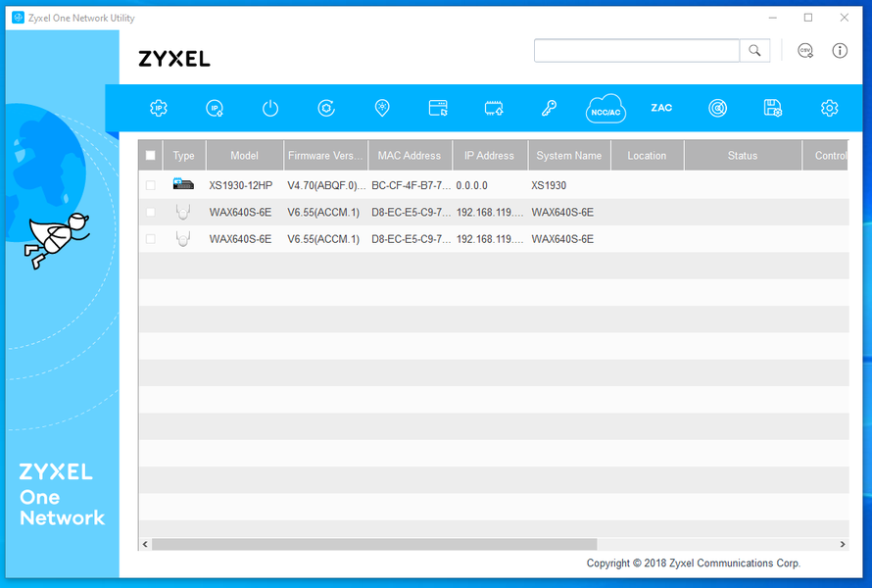The width and height of the screenshot is (872, 588).
Task: Open the IP Configuration tool
Action: click(x=159, y=108)
